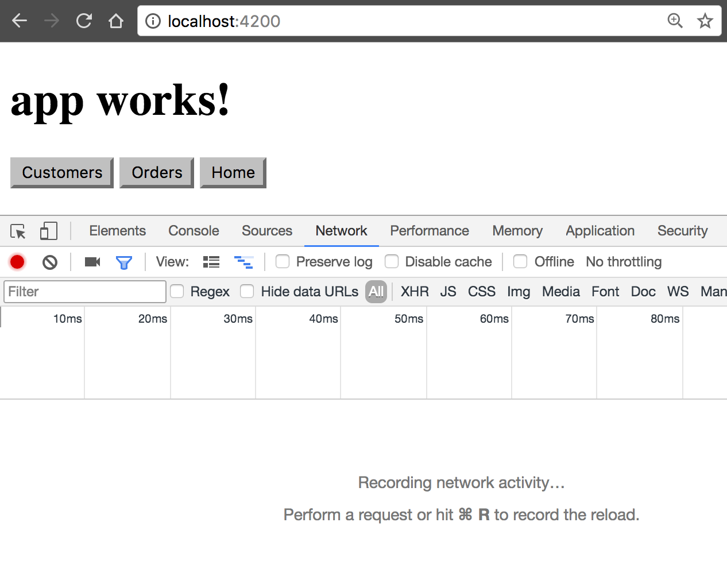Viewport: 727px width, 588px height.
Task: Open the Performance tab
Action: (430, 231)
